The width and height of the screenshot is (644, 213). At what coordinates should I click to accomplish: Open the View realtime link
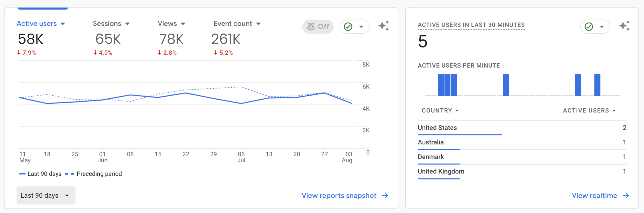(594, 196)
